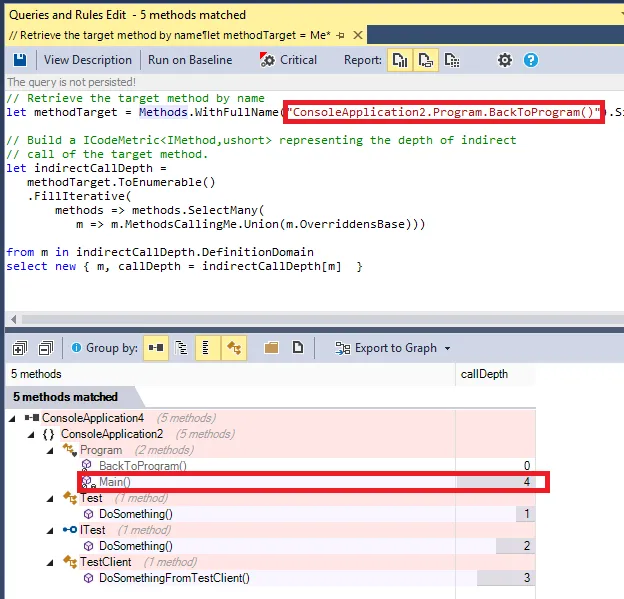Viewport: 624px width, 599px height.
Task: Select the Program class row
Action: 271,450
